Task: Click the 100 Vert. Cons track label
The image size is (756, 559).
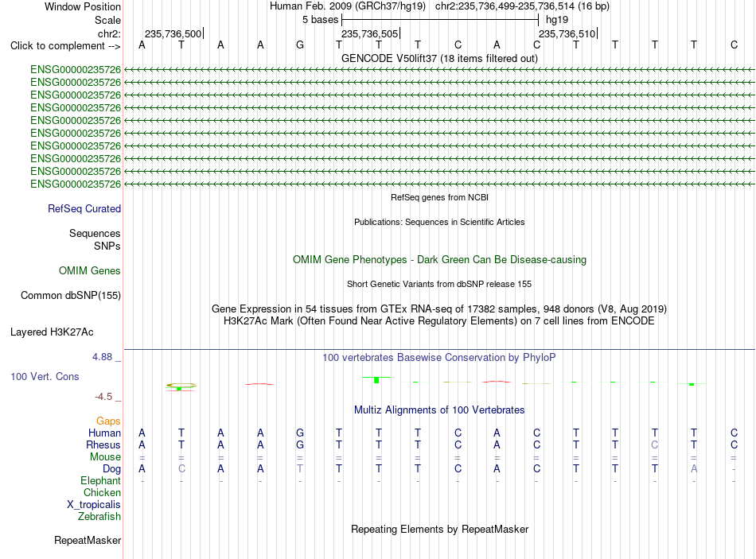Action: (x=45, y=376)
